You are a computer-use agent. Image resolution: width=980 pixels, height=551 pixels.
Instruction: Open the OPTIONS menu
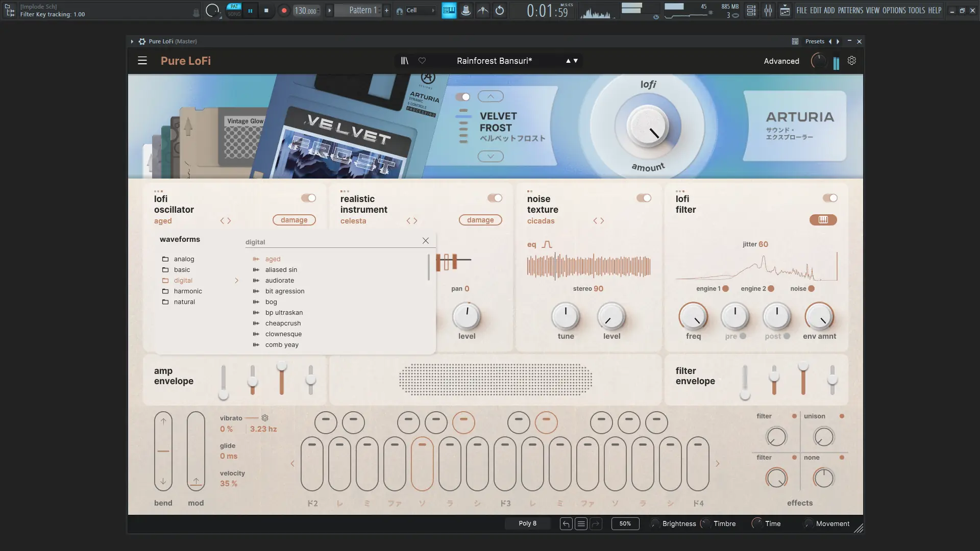[894, 10]
